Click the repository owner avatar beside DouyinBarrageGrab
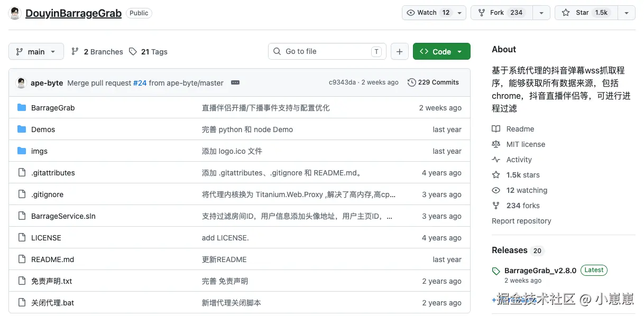Viewport: 644px width, 316px height. 15,13
